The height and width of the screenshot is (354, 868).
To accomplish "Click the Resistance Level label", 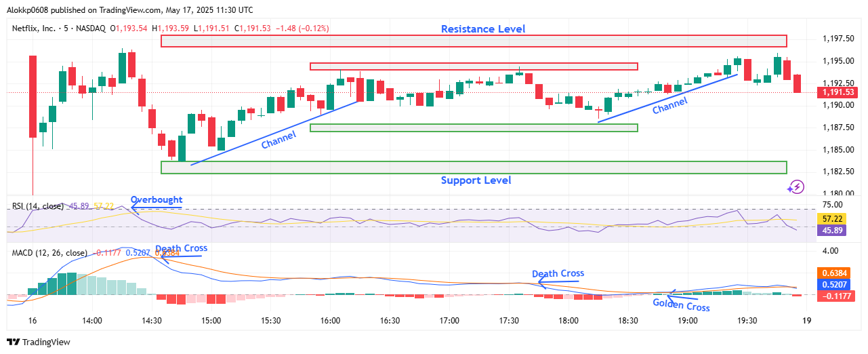I will (x=483, y=29).
